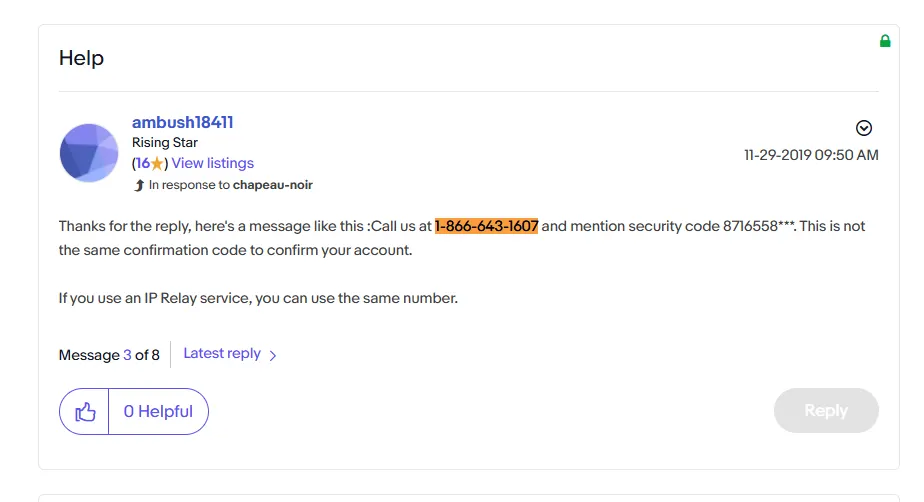
Task: Give kudos with the thumbs-up icon
Action: [x=85, y=411]
